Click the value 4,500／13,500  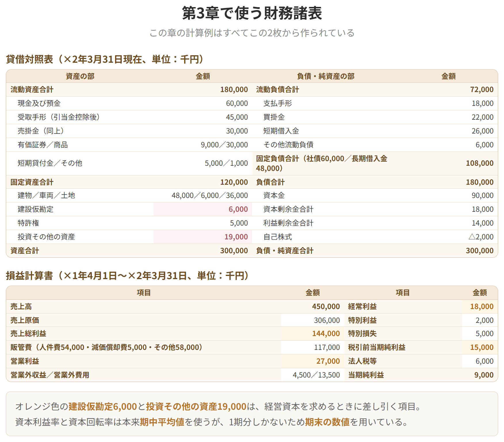[x=316, y=375]
